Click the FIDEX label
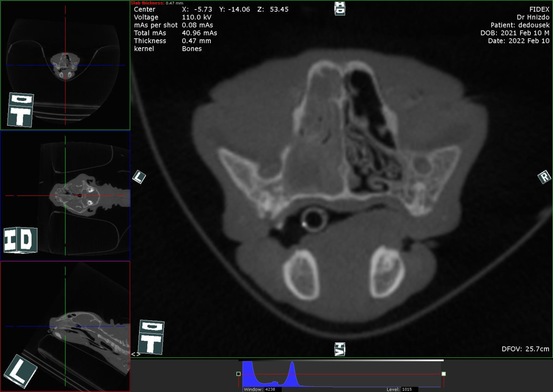 [x=539, y=9]
